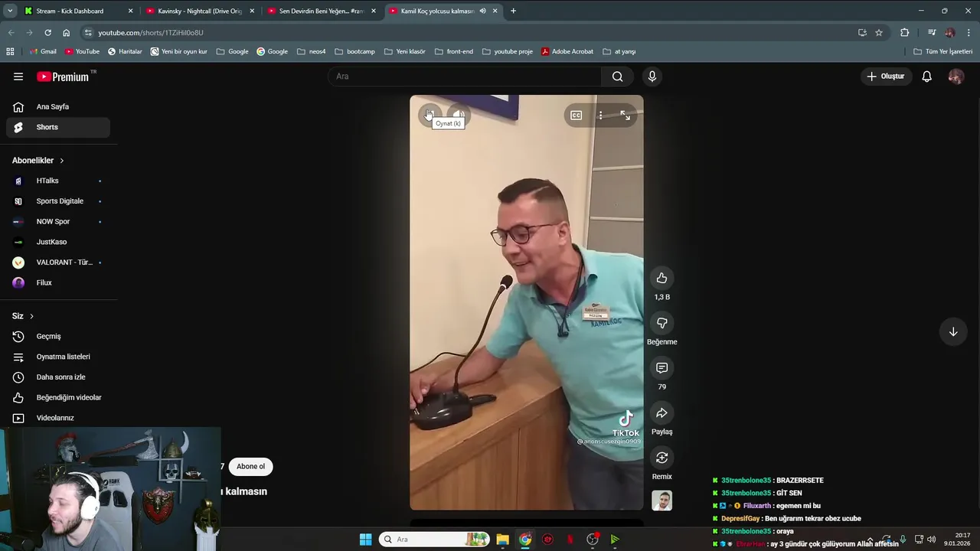Click the taskbar Ara search box
Viewport: 980px width, 551px height.
click(x=434, y=540)
